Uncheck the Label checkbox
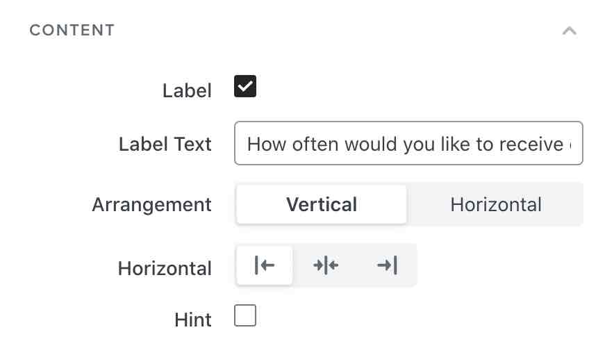 tap(245, 87)
